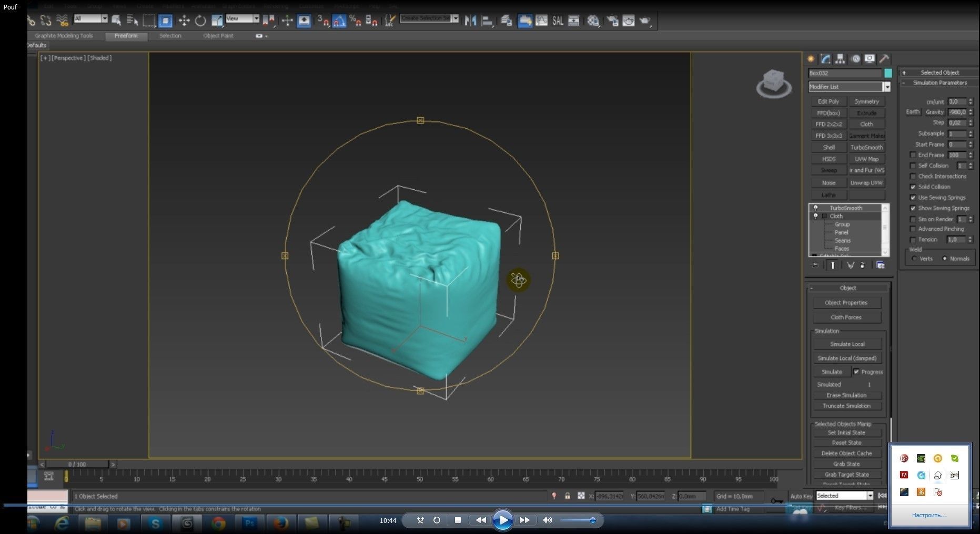980x534 pixels.
Task: Enable the Self Collision checkbox
Action: tap(913, 166)
